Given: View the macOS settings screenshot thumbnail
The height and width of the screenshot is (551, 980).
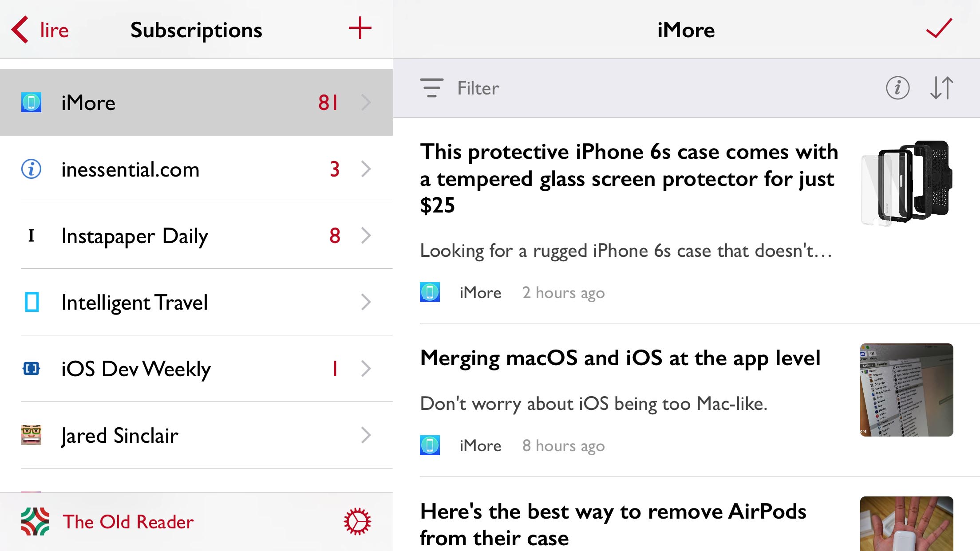Looking at the screenshot, I should [906, 390].
